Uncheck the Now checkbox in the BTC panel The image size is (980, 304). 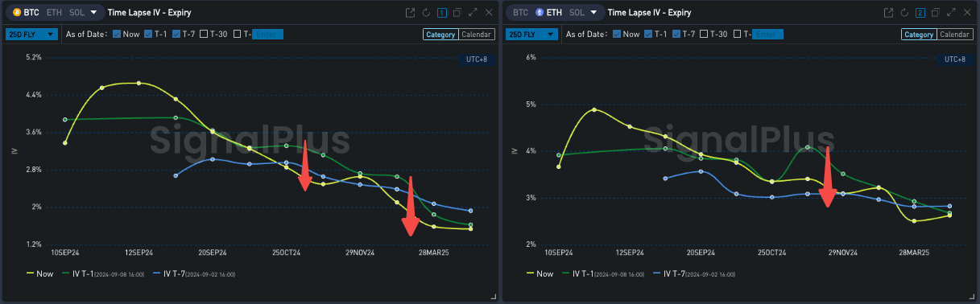point(117,34)
